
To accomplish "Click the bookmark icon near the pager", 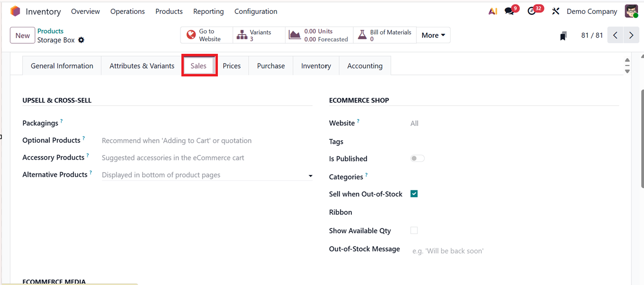I will [562, 35].
